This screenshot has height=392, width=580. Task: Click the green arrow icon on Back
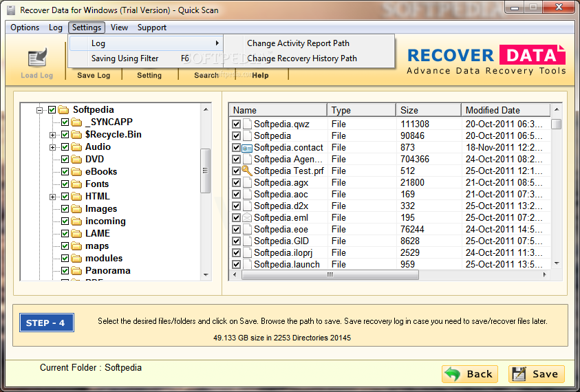pos(452,374)
